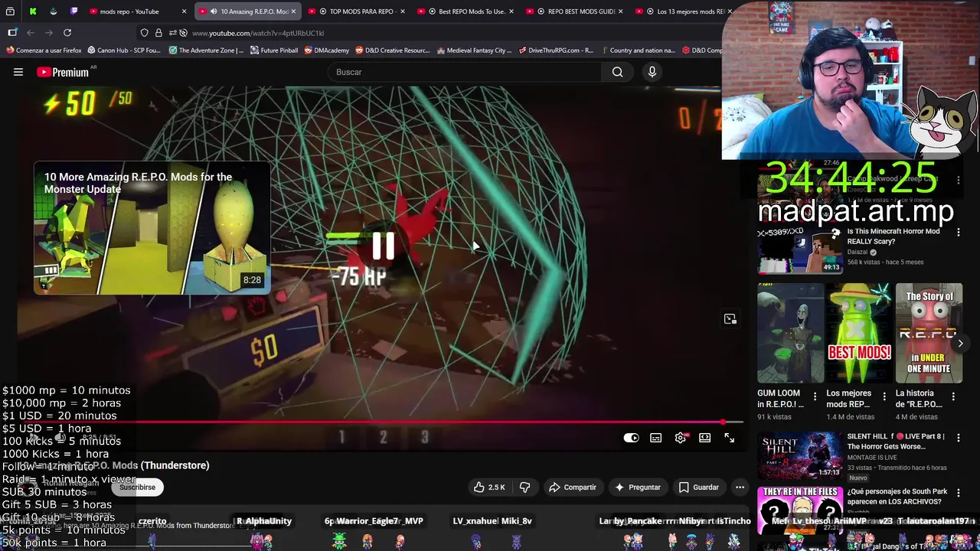Click the Suscribirse button
Screen dimensions: 980x551
137,487
